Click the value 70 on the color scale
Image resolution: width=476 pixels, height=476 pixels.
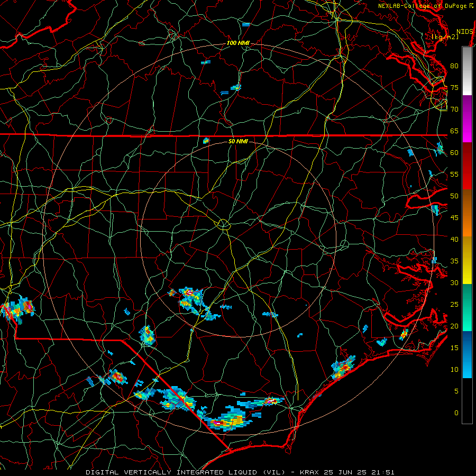tap(454, 109)
